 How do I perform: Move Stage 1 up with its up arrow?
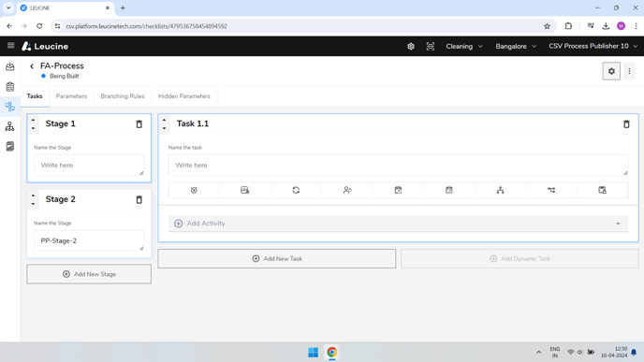(34, 120)
